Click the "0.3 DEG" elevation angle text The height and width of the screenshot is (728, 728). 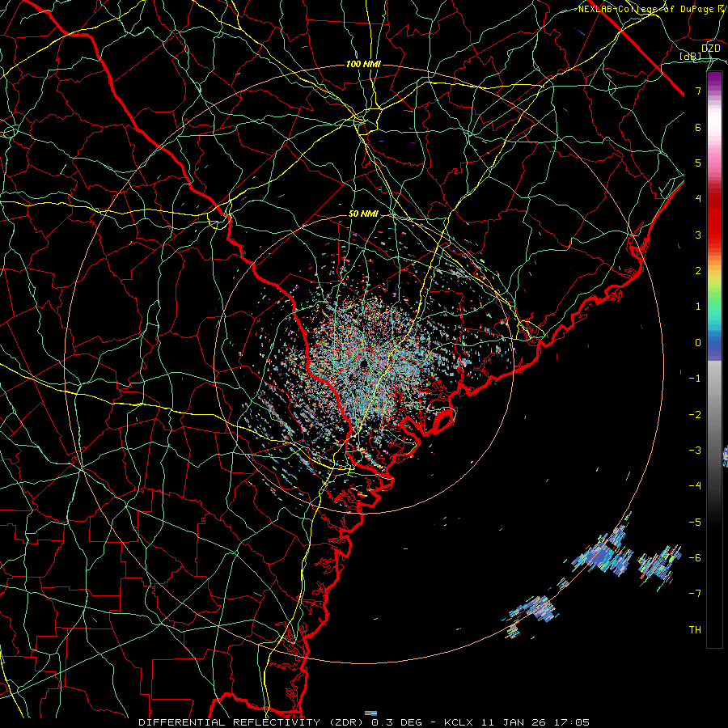pos(396,722)
